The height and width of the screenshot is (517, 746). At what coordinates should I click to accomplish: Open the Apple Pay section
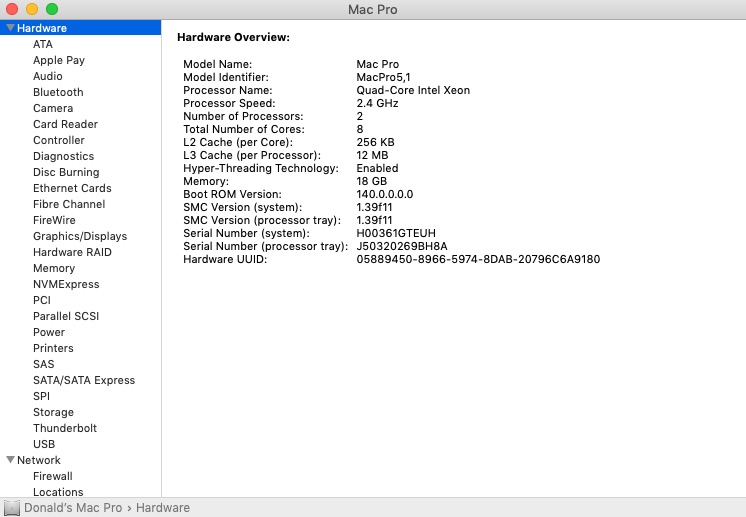coord(59,60)
